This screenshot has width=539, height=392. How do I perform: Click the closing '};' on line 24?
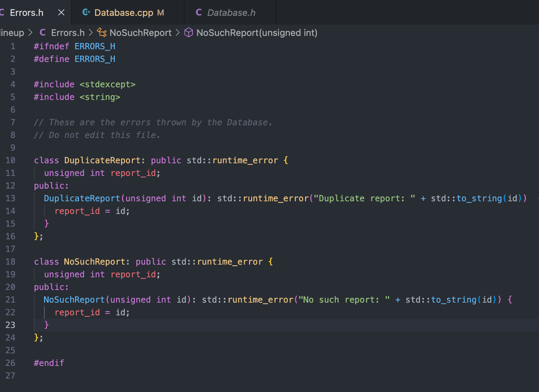pyautogui.click(x=39, y=338)
